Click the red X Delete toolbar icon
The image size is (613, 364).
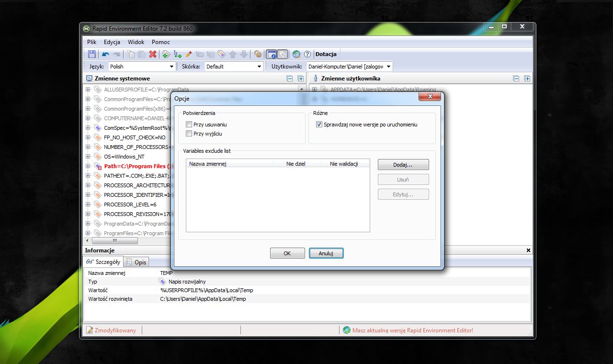[153, 54]
